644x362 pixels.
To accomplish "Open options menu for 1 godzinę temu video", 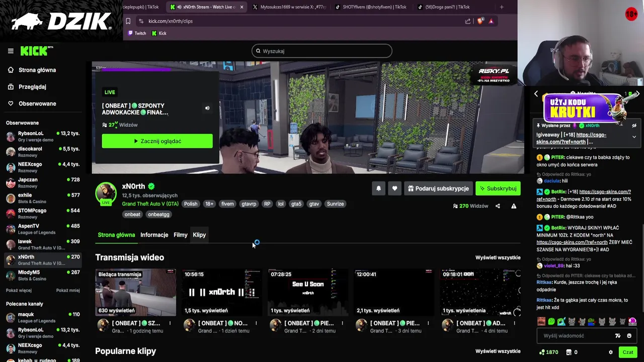I will (x=170, y=323).
